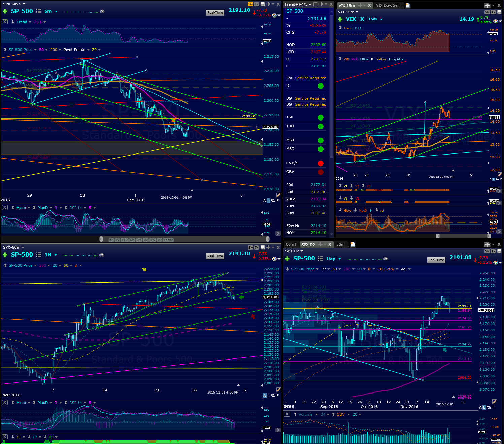Toggle the L log scale on the SPX 5m chart

pos(268,201)
